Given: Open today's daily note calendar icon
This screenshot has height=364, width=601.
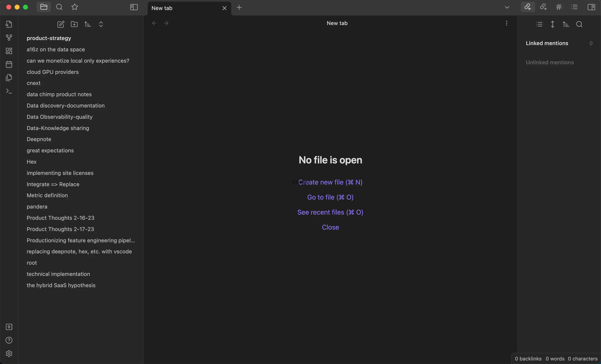Looking at the screenshot, I should (x=9, y=64).
